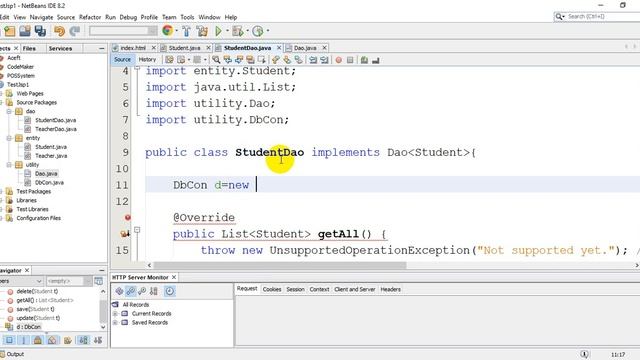
Task: Click the Chrome browser icon in toolbar
Action: (x=167, y=31)
